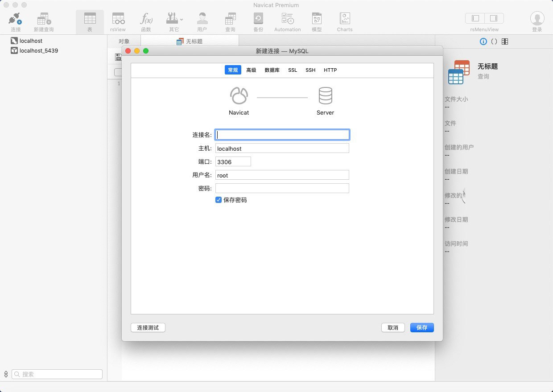This screenshot has height=392, width=553.
Task: Click the save disk icon behind the dialog
Action: coord(118,57)
